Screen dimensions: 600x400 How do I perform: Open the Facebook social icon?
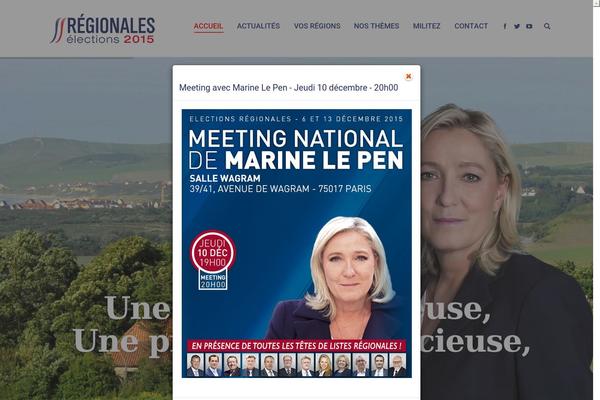click(x=505, y=26)
